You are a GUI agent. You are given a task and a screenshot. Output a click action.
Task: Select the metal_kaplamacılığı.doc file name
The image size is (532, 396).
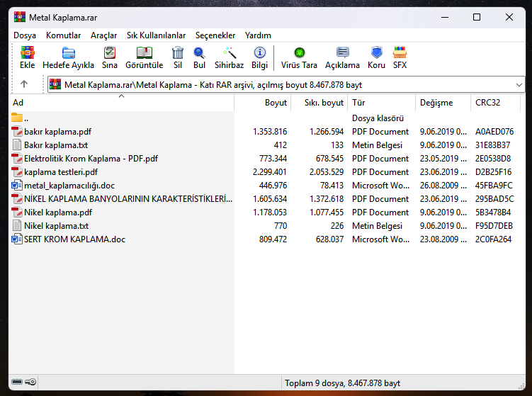pyautogui.click(x=69, y=186)
